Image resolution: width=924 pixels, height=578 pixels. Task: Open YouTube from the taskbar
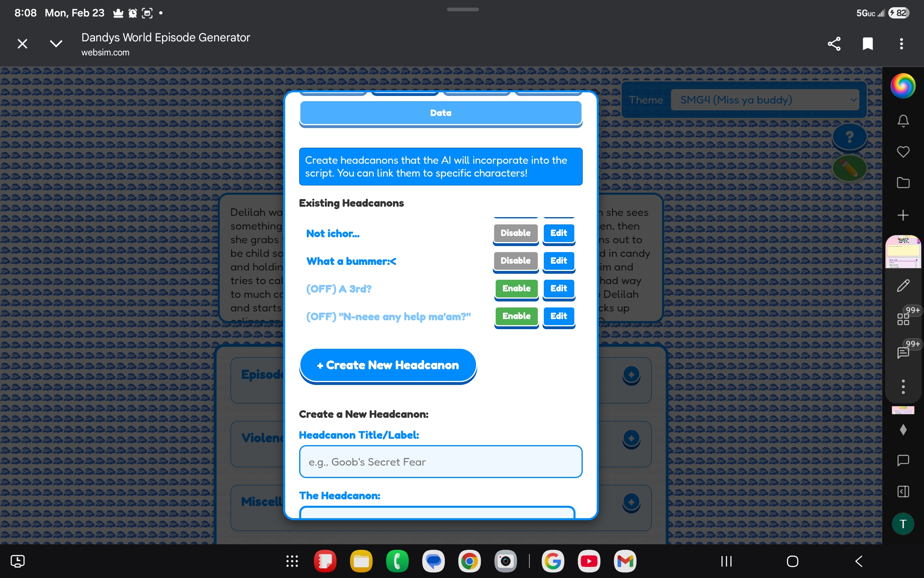point(589,561)
